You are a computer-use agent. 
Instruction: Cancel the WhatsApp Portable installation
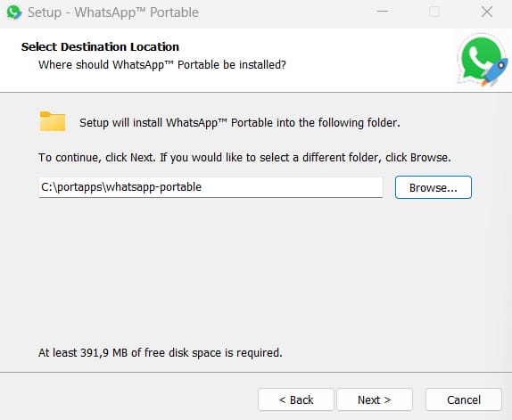pos(464,399)
